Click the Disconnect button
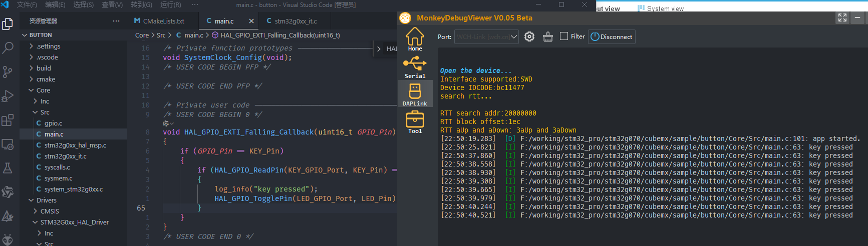868x246 pixels. (611, 36)
